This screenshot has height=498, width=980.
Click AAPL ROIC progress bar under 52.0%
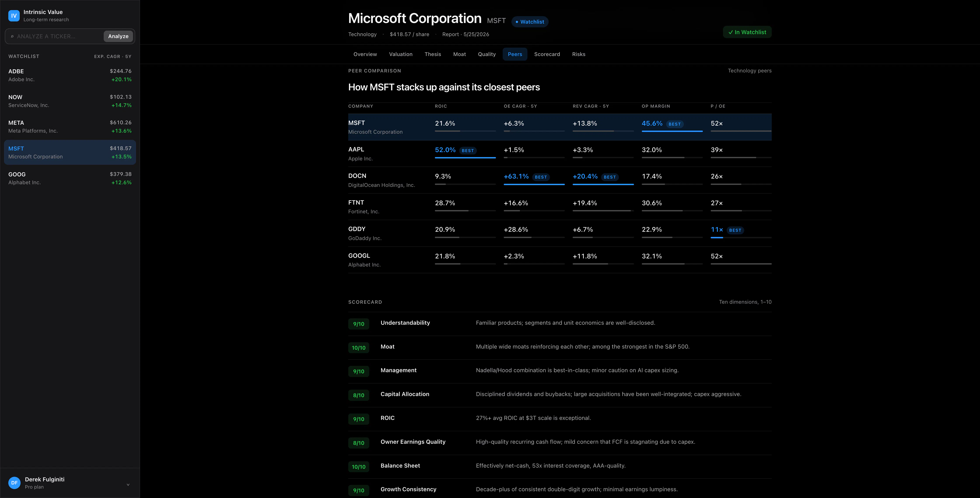tap(465, 158)
